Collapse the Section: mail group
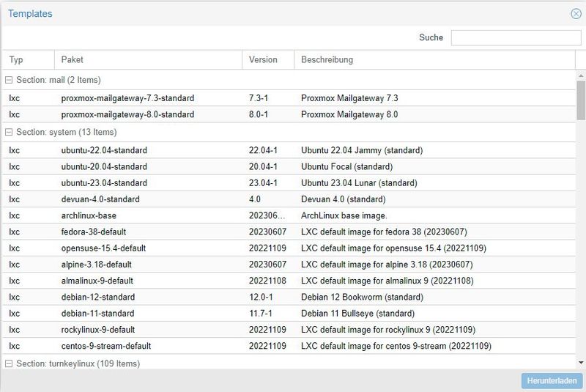Screen dimensions: 586x392 coord(9,80)
